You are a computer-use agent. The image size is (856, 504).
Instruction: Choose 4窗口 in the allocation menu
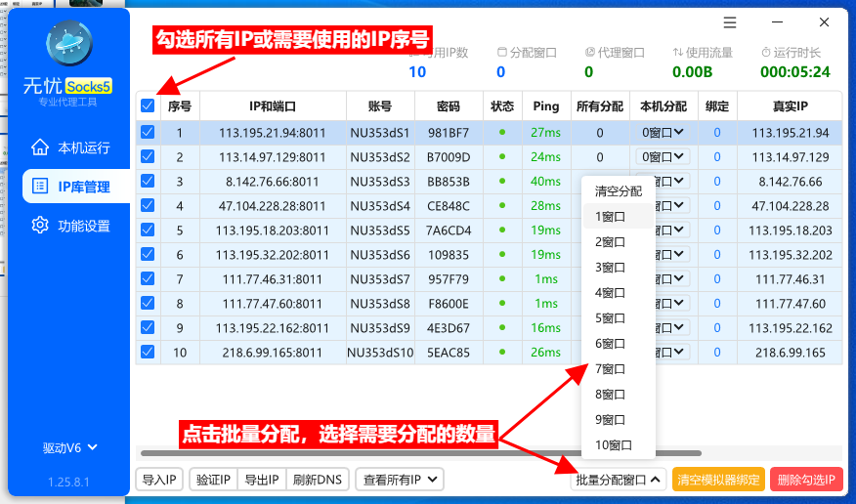tap(618, 292)
